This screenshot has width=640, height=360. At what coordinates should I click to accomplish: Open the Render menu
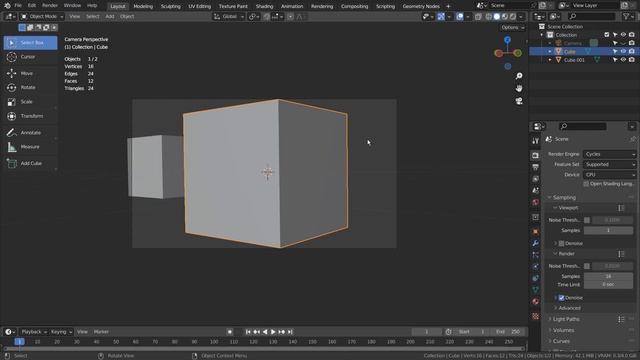click(50, 6)
